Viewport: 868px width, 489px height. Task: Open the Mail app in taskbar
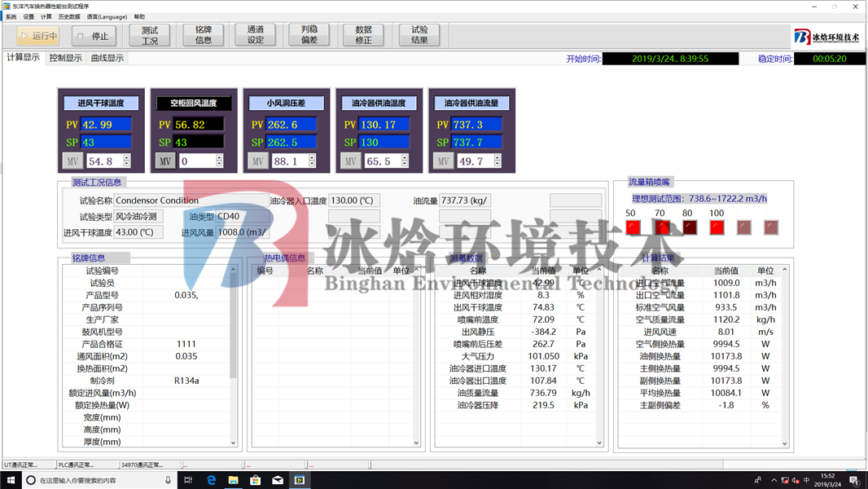click(x=278, y=480)
